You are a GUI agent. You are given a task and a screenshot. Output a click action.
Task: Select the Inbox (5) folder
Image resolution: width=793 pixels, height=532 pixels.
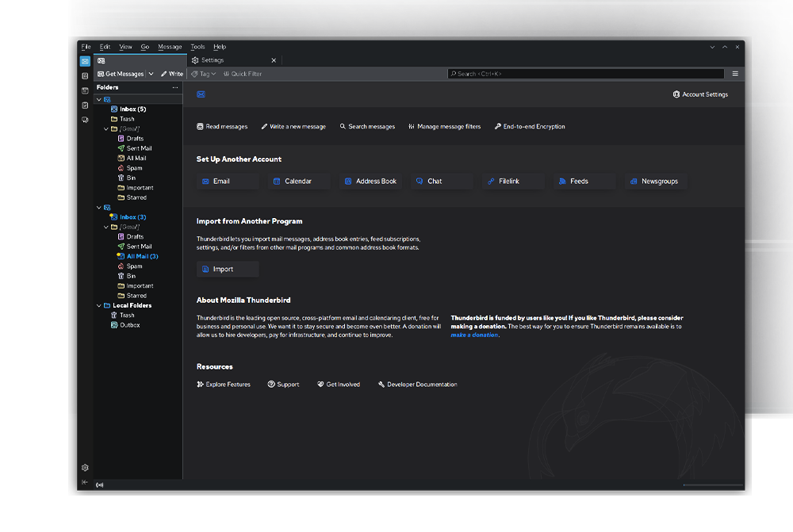139,109
